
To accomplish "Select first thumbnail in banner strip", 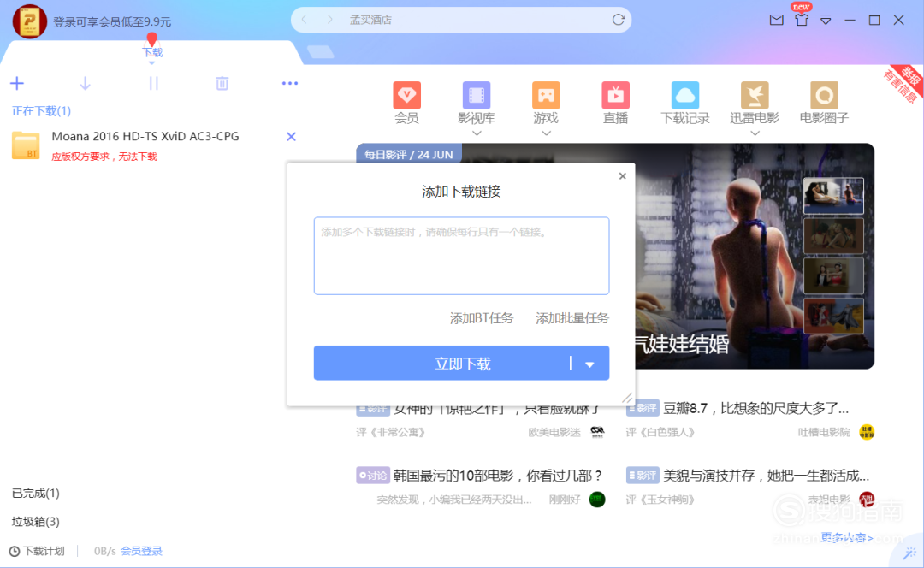I will tap(833, 196).
